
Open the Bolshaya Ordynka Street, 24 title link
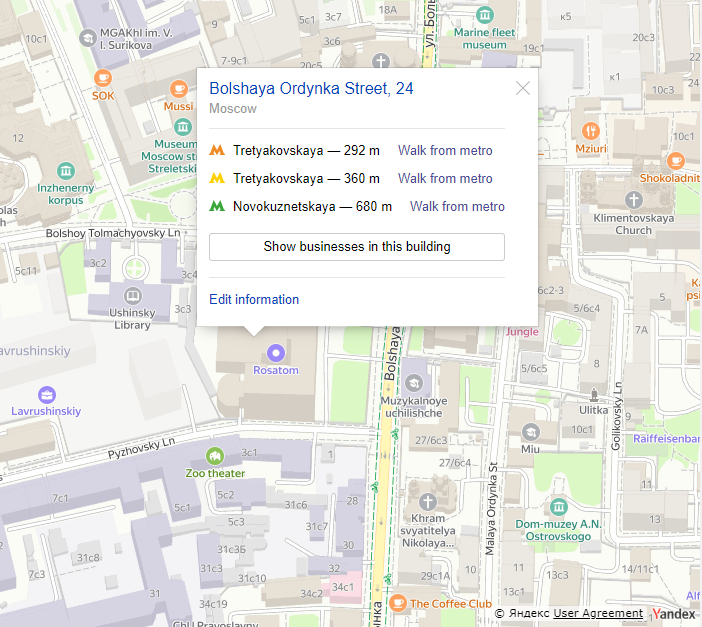point(311,89)
